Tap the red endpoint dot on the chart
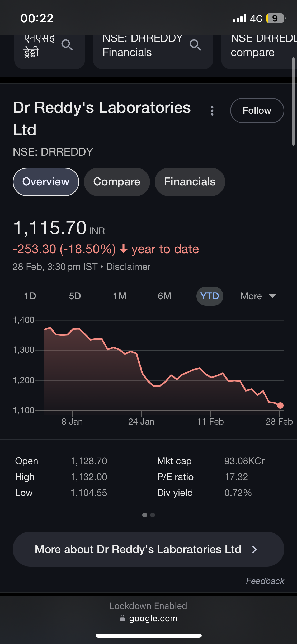The height and width of the screenshot is (644, 297). click(280, 406)
